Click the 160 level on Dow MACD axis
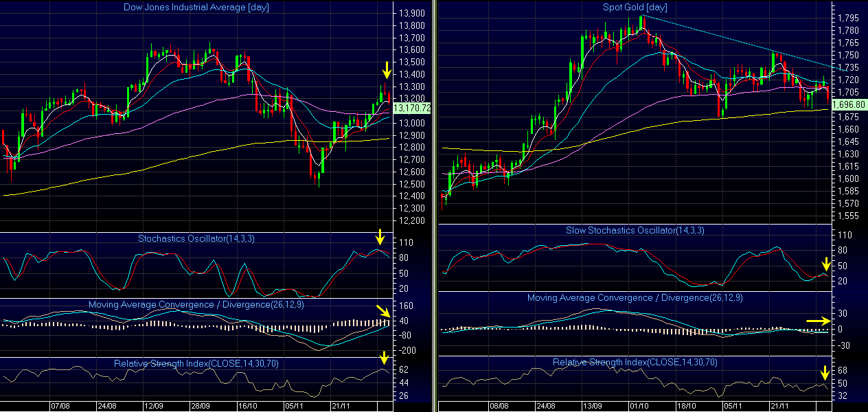The image size is (868, 412). click(406, 306)
